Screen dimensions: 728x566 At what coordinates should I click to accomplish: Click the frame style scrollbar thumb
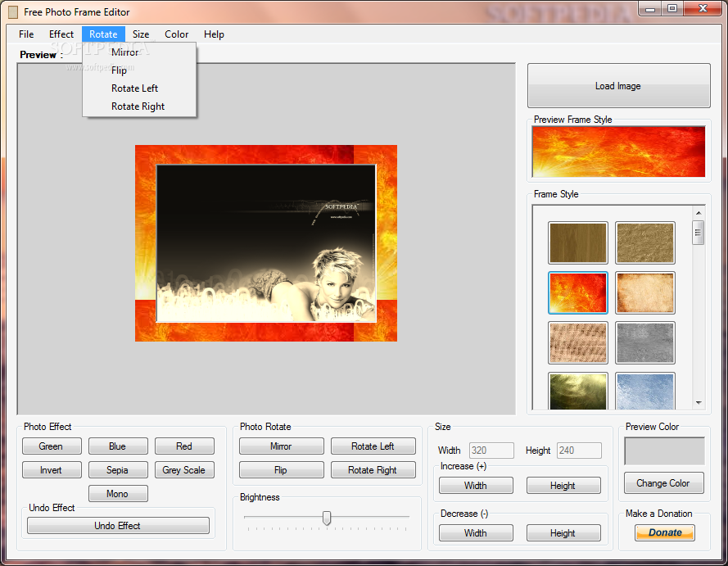coord(698,233)
